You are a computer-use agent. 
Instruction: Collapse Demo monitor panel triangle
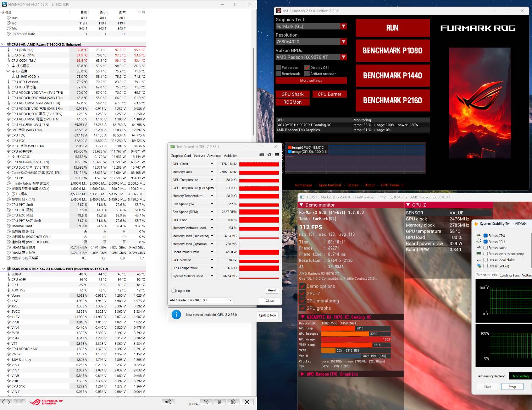[301, 205]
